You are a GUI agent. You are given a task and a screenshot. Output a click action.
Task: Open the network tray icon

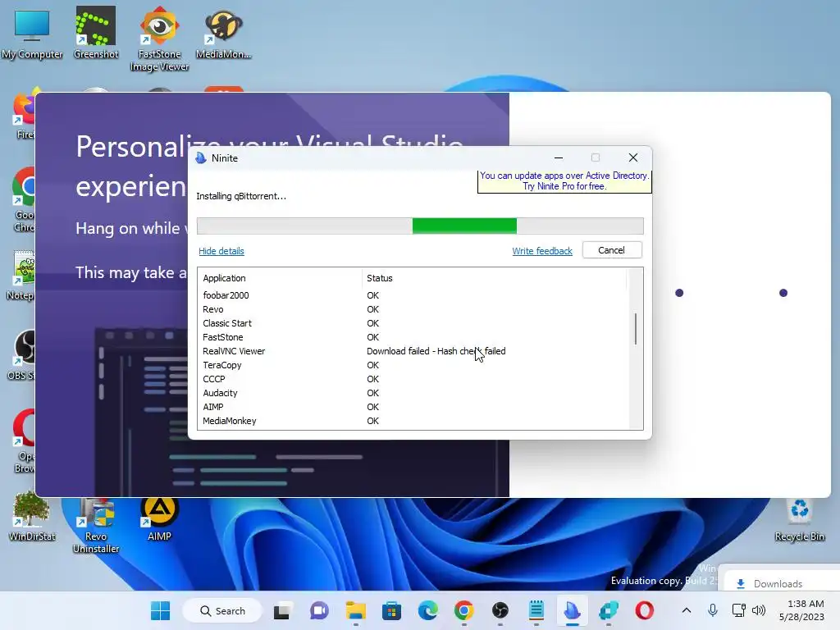pos(739,610)
